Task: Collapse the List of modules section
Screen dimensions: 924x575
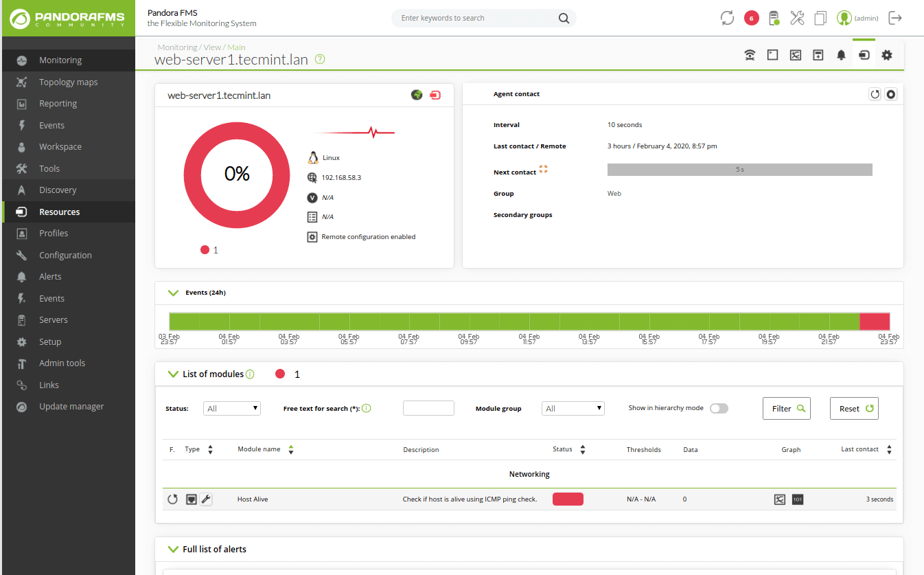Action: (x=173, y=374)
